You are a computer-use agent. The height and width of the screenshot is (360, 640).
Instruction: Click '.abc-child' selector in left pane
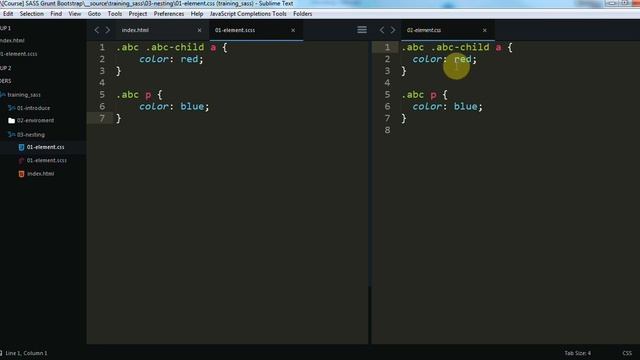[x=175, y=47]
